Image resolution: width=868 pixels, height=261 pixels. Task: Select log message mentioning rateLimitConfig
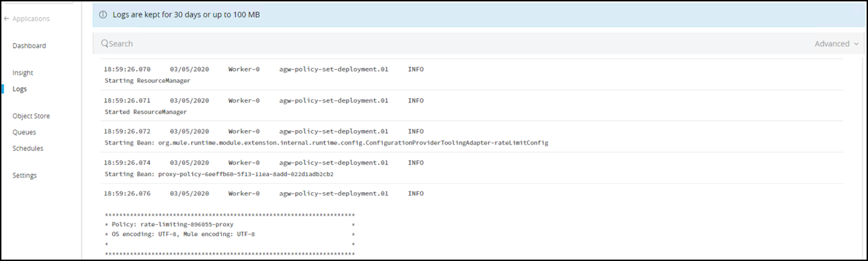(326, 143)
